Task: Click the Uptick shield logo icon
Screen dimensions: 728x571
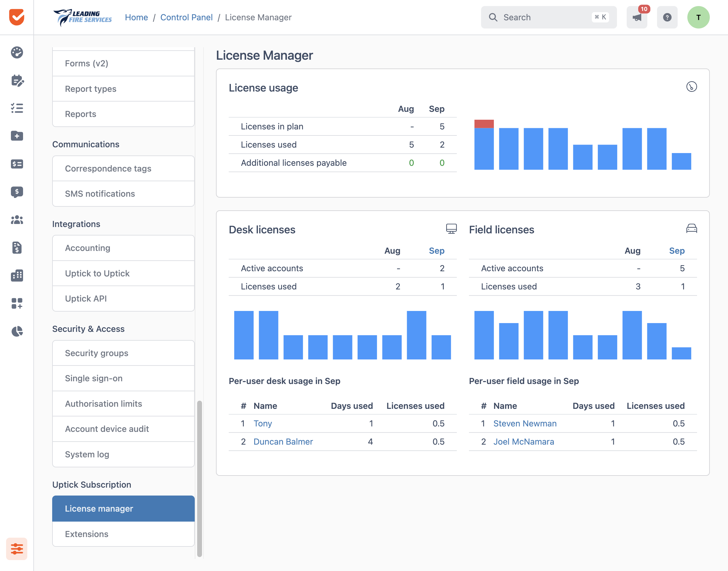Action: click(17, 17)
